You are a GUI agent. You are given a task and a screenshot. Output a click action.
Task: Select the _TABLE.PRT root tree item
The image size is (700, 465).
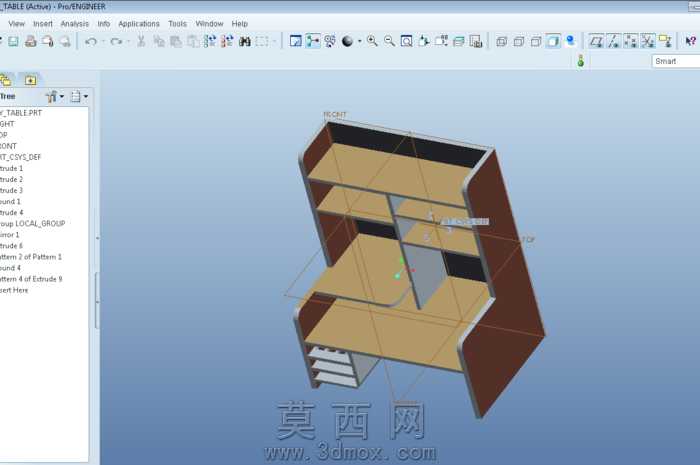(21, 113)
